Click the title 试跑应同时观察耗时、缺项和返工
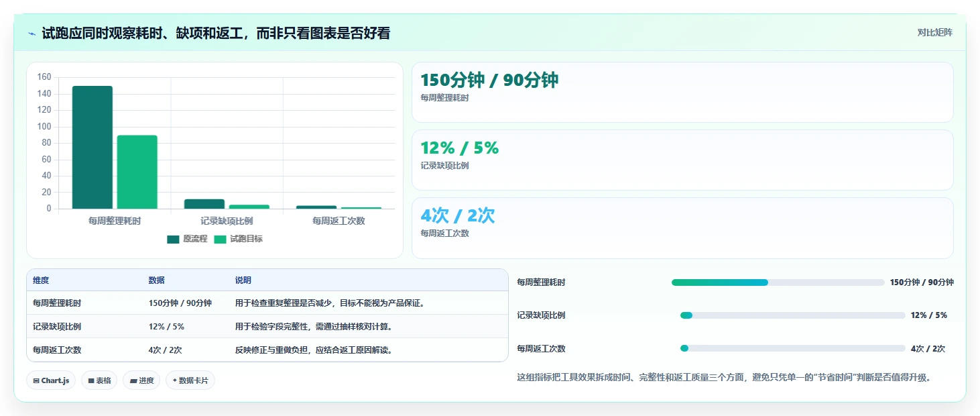Image resolution: width=980 pixels, height=416 pixels. [216, 34]
